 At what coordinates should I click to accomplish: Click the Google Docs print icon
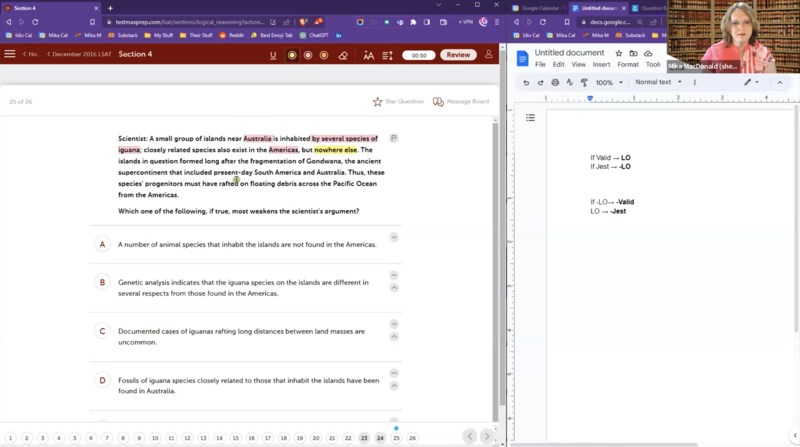click(555, 82)
